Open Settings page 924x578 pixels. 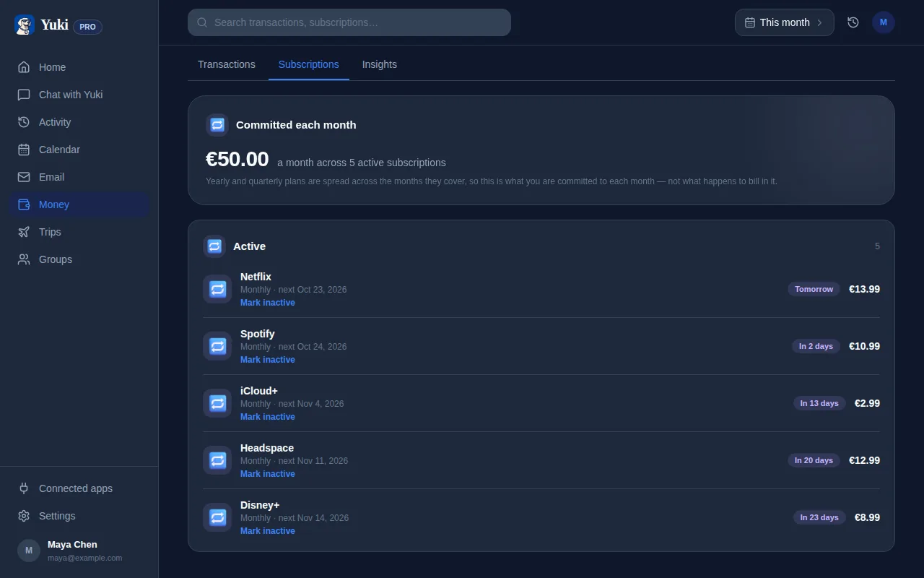79,516
